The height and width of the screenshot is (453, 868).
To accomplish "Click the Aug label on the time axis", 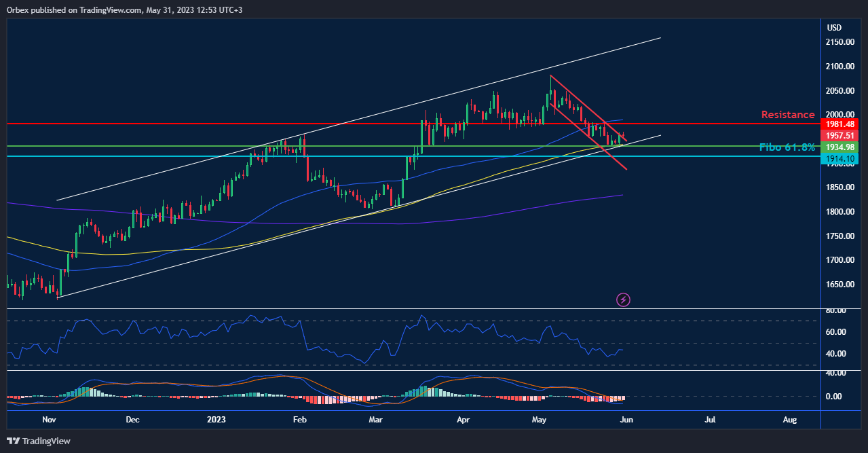I will click(790, 420).
